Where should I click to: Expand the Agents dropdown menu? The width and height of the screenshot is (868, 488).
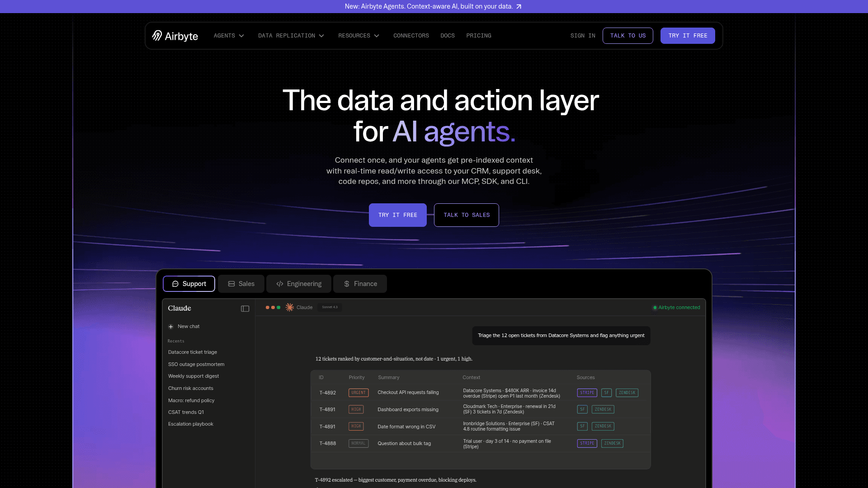(229, 36)
